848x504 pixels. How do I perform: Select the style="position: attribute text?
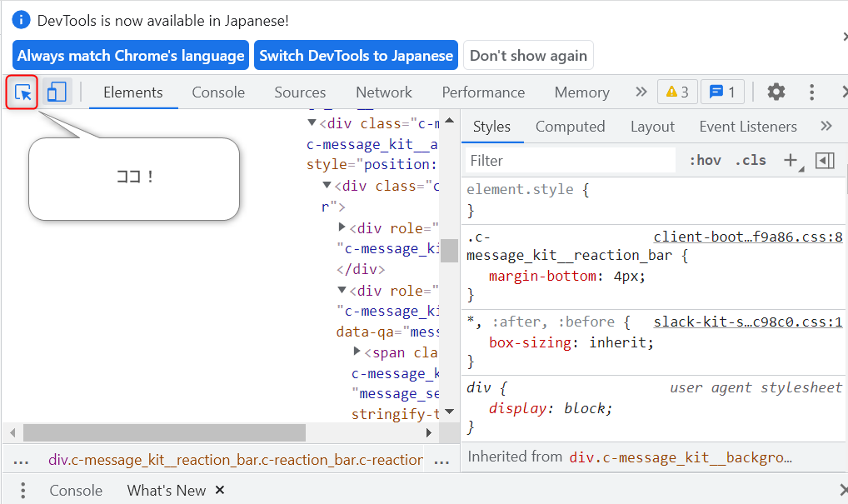(x=372, y=164)
